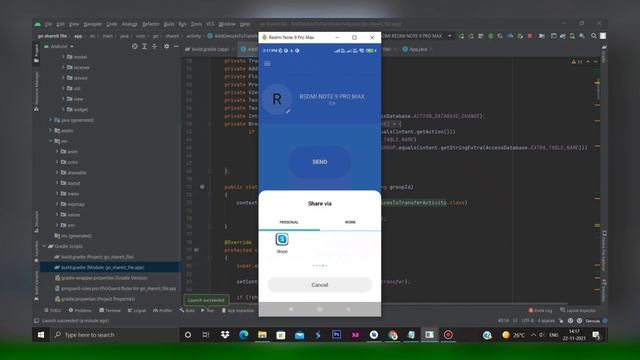Collapse the res folder
Screen dimensions: 640x360
(x=51, y=141)
